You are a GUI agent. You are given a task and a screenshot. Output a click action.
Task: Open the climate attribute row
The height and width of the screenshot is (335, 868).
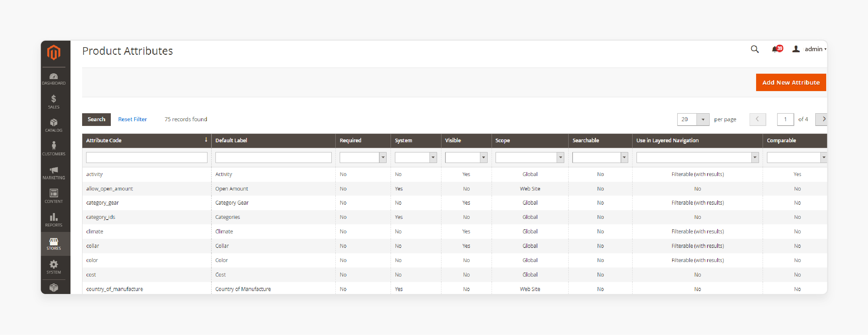pos(455,232)
